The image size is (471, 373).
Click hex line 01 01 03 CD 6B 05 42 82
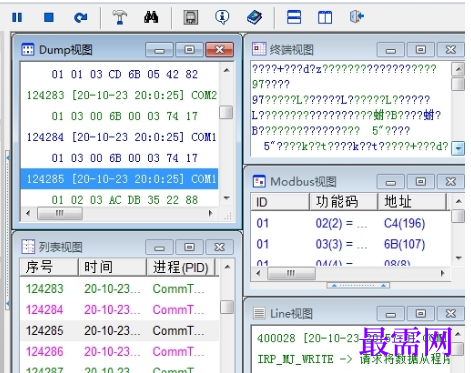(125, 74)
